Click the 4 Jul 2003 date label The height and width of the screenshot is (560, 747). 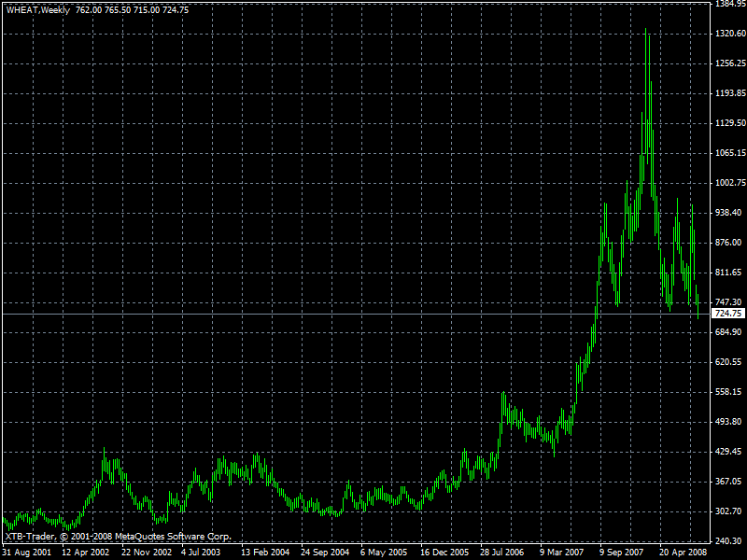(201, 553)
